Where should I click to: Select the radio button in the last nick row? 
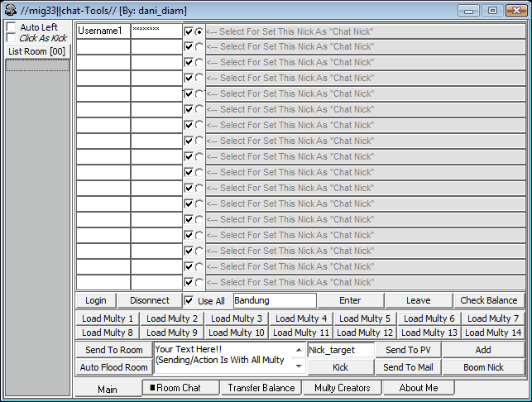(x=199, y=282)
